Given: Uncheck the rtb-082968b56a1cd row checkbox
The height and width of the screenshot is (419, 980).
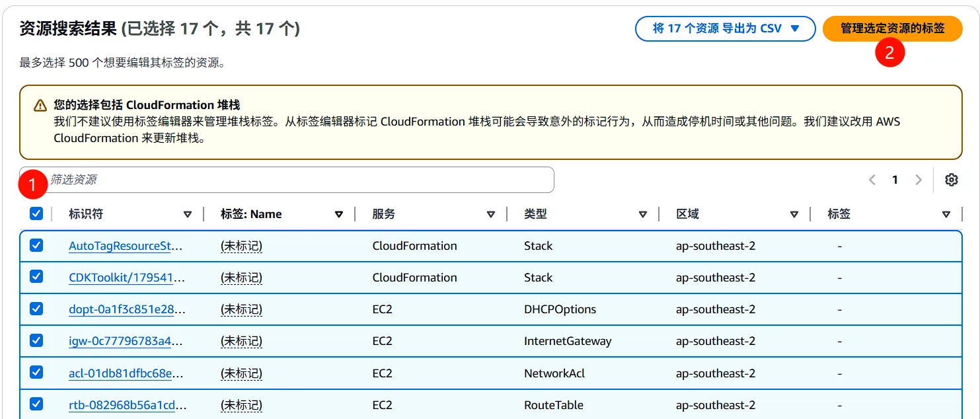Looking at the screenshot, I should [36, 404].
